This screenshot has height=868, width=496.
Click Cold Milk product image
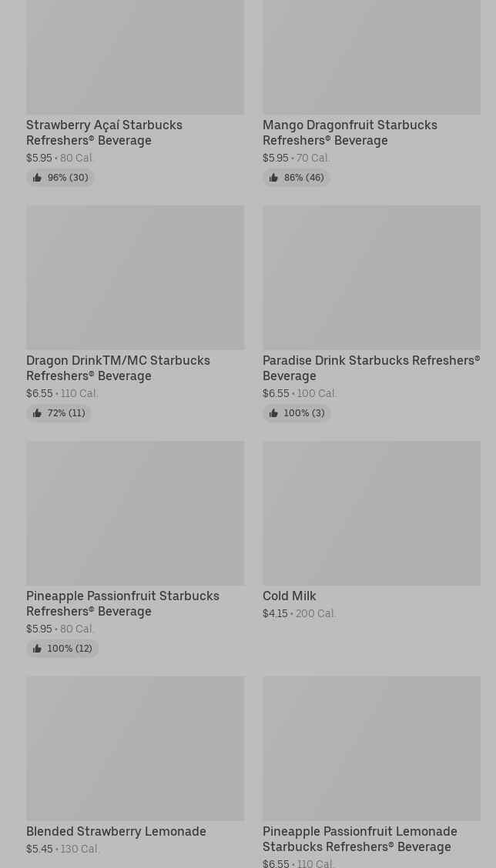coord(371,512)
